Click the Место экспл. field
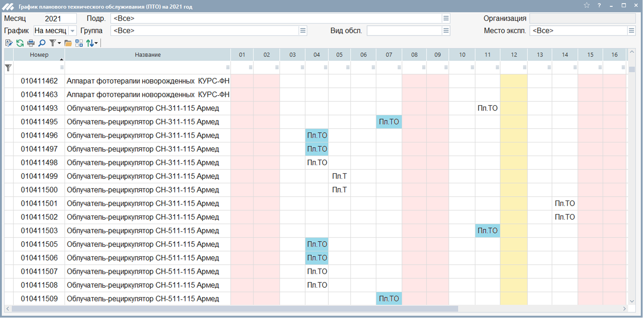This screenshot has width=644, height=318. pos(578,30)
